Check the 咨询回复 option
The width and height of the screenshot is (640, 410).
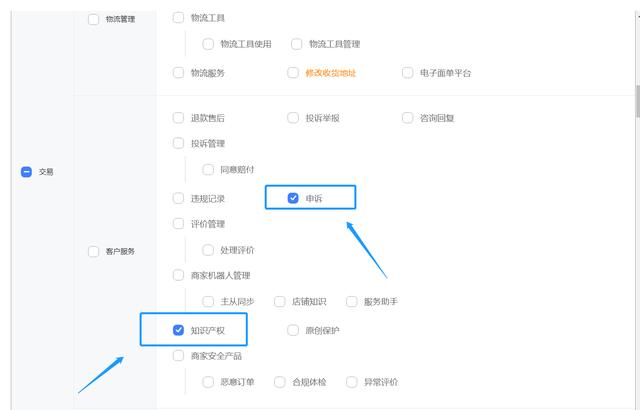(x=408, y=118)
